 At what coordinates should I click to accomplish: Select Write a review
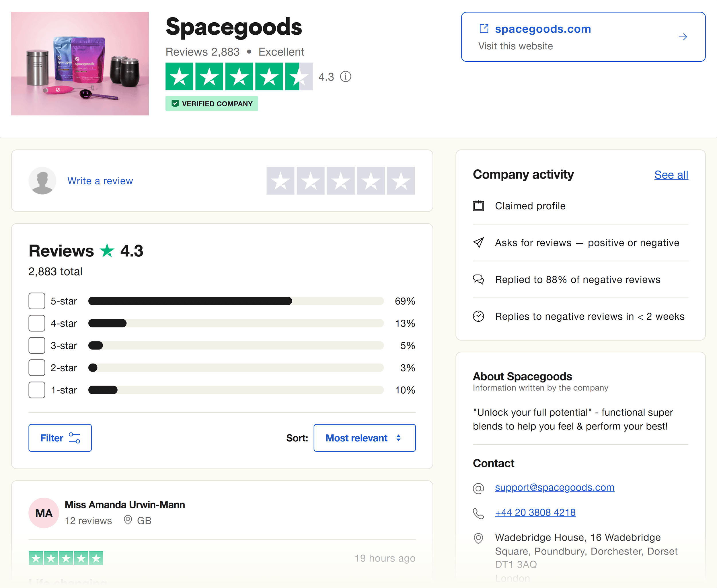click(x=100, y=181)
